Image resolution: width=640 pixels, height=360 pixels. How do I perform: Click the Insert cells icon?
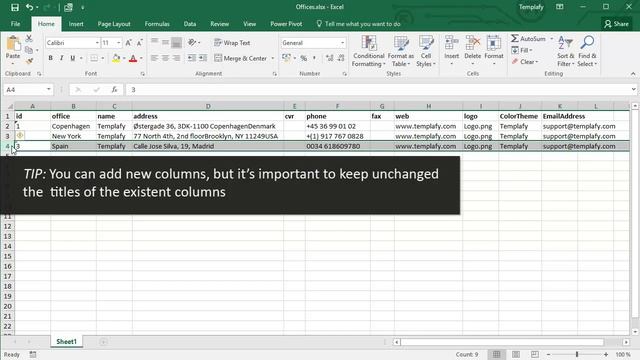(451, 44)
